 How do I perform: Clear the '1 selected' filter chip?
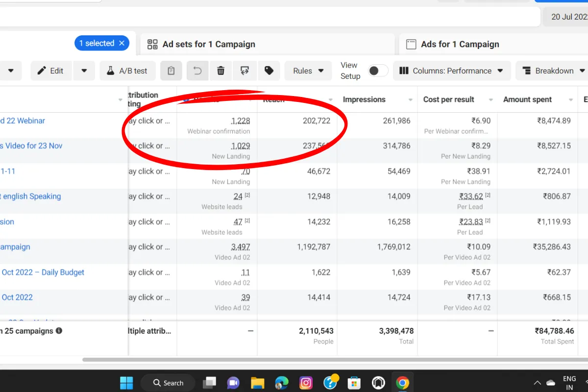coord(122,43)
